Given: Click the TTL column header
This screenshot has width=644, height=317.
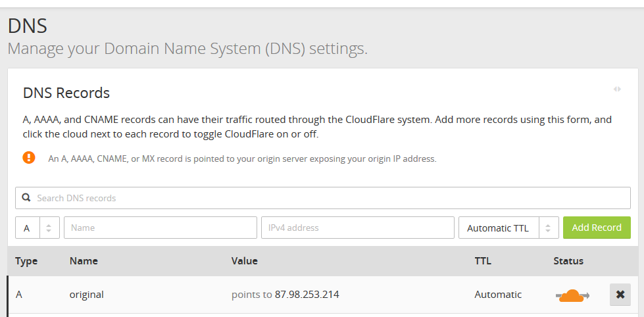Looking at the screenshot, I should tap(483, 261).
